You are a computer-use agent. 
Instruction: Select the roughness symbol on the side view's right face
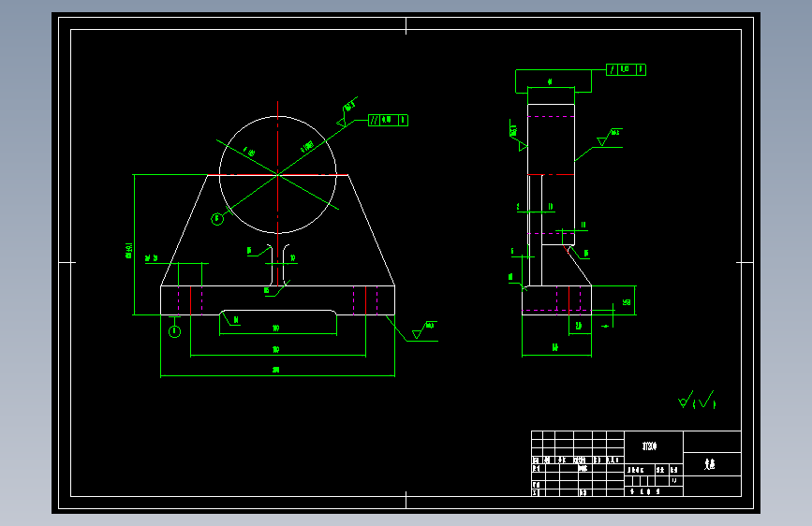point(609,138)
